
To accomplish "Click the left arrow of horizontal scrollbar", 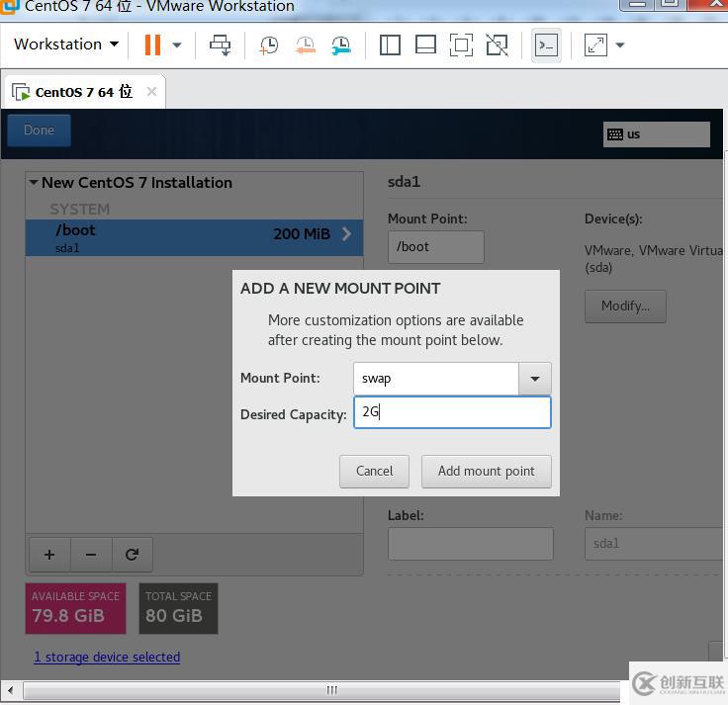I will (11, 690).
